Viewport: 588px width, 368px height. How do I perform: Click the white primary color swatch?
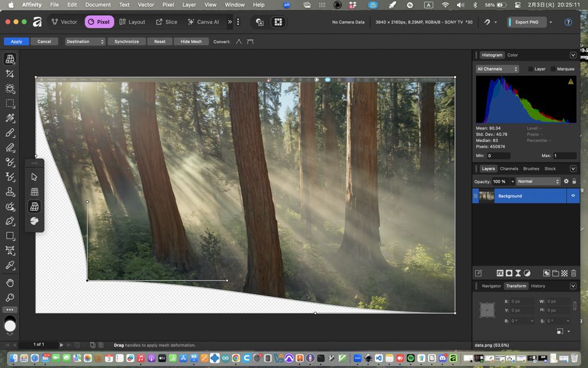10,325
